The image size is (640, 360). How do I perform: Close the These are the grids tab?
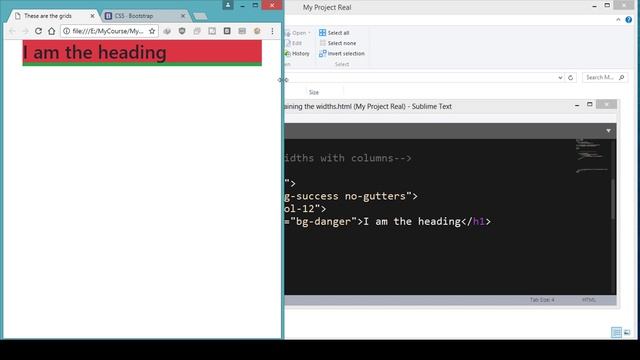click(x=92, y=16)
